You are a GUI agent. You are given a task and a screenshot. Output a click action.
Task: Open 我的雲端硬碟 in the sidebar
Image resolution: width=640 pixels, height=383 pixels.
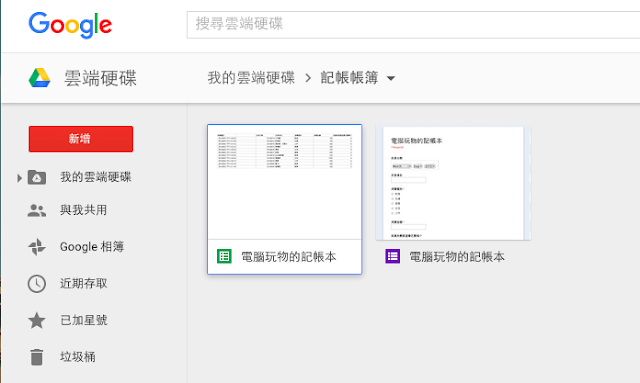(96, 177)
